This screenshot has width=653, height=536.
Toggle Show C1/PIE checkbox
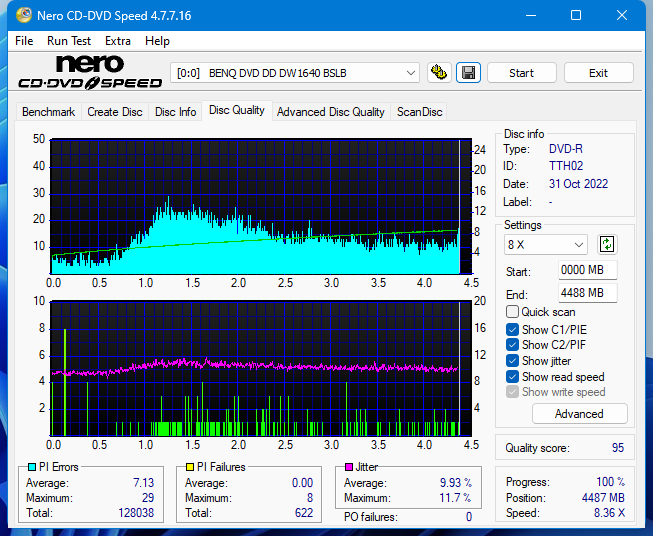(512, 329)
